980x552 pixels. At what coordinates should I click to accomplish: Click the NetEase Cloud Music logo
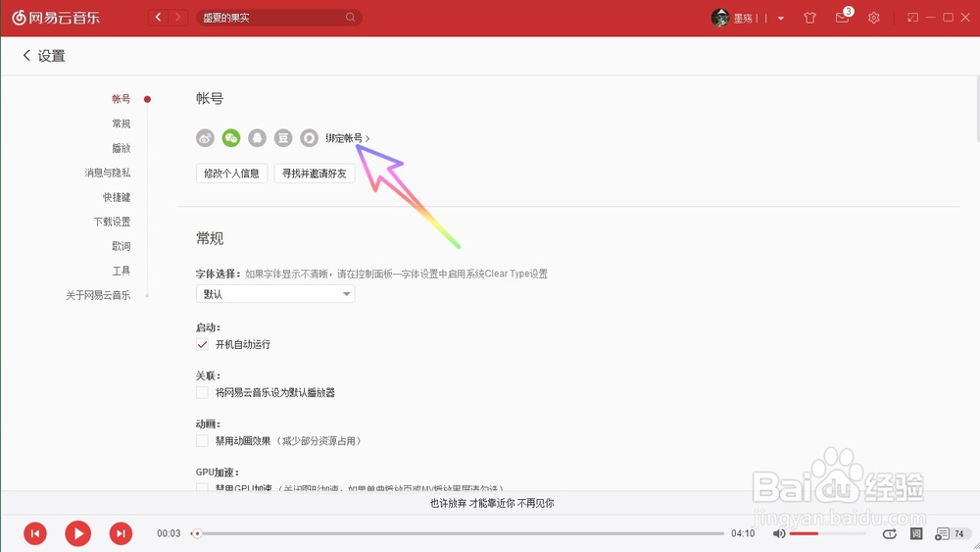coord(56,18)
